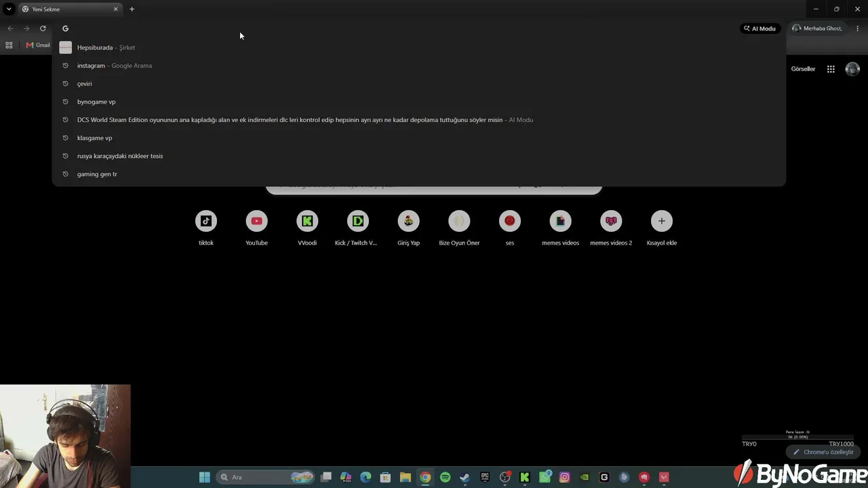The width and height of the screenshot is (868, 488).
Task: Go back with the back arrow
Action: click(x=10, y=28)
